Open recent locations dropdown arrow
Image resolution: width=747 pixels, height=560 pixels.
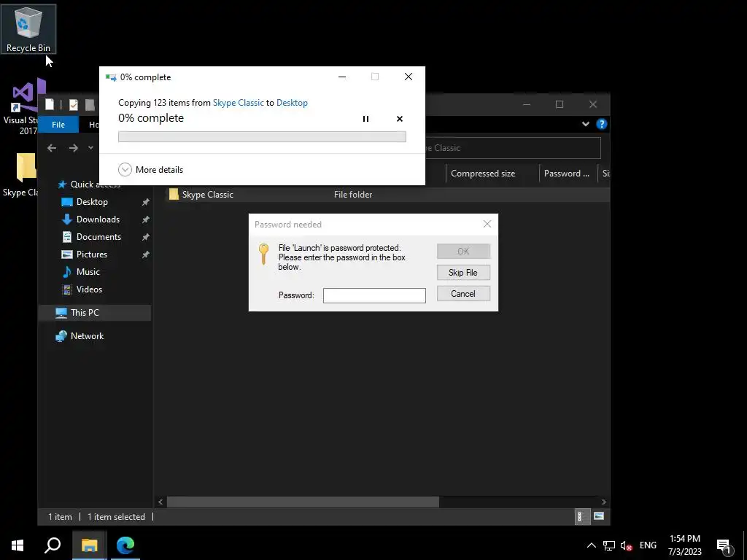pyautogui.click(x=90, y=147)
